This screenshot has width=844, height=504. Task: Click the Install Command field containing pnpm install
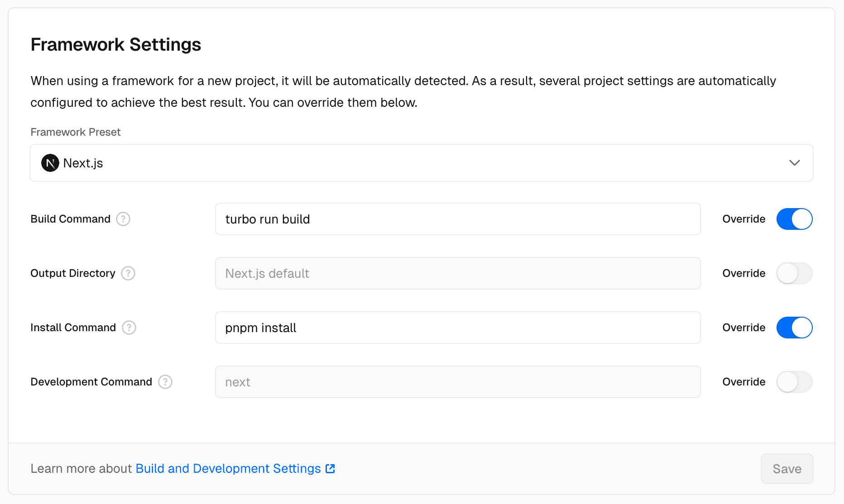coord(457,328)
